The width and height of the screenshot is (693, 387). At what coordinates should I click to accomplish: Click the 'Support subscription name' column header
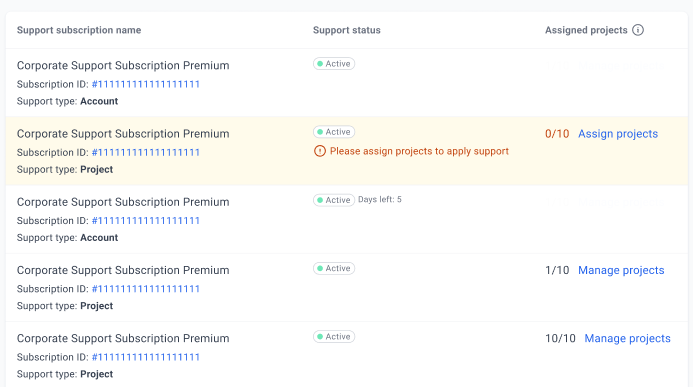79,30
